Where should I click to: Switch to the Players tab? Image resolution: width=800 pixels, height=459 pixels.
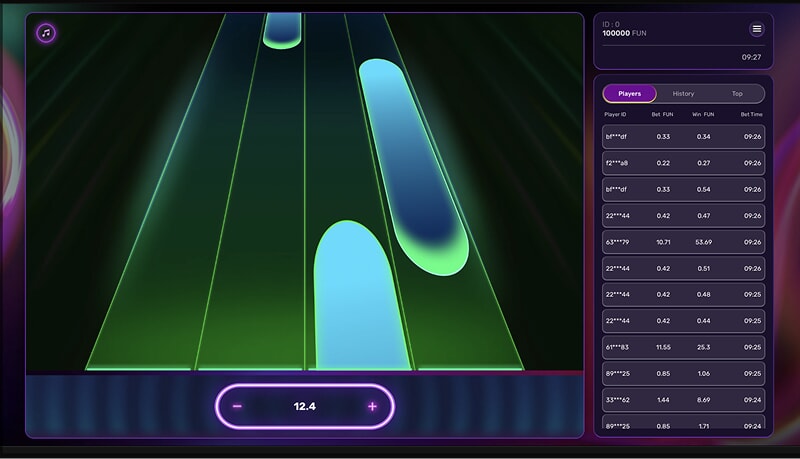coord(630,94)
